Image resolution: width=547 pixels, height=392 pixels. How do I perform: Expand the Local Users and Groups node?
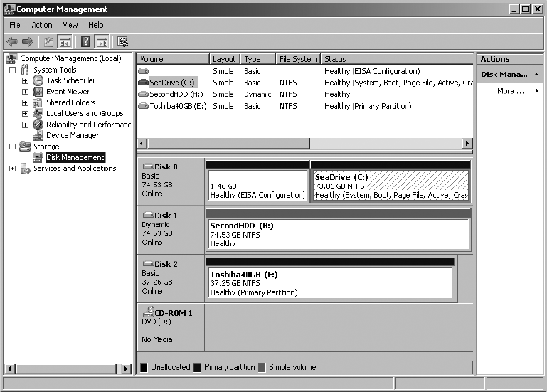25,114
